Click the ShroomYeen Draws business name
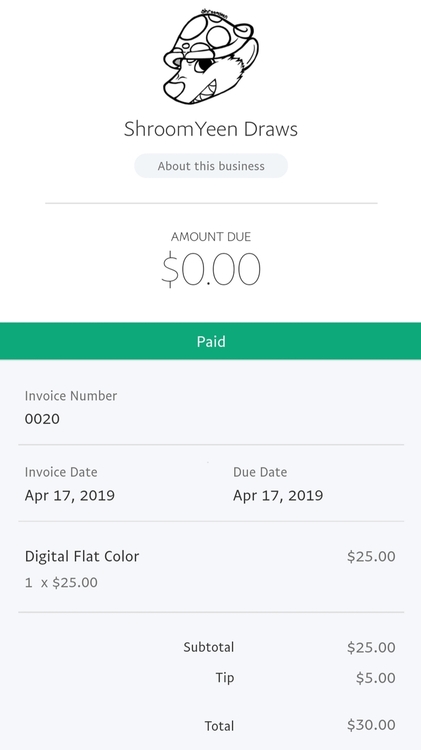The image size is (421, 750). 211,129
